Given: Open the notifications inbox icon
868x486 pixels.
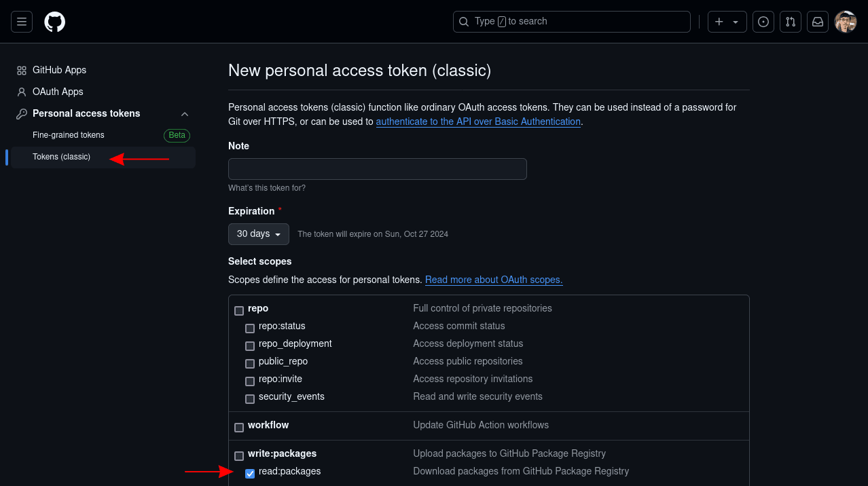Looking at the screenshot, I should (818, 22).
